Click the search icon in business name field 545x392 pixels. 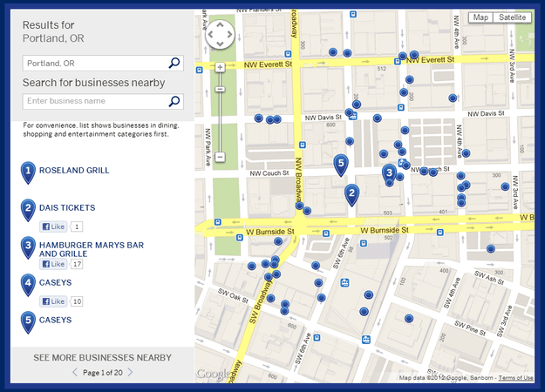click(x=174, y=101)
